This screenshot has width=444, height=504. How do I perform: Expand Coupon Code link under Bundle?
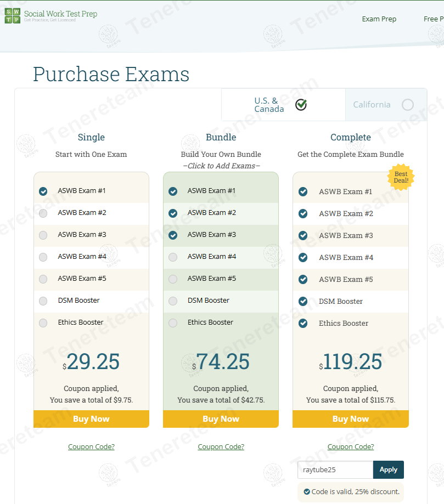221,447
